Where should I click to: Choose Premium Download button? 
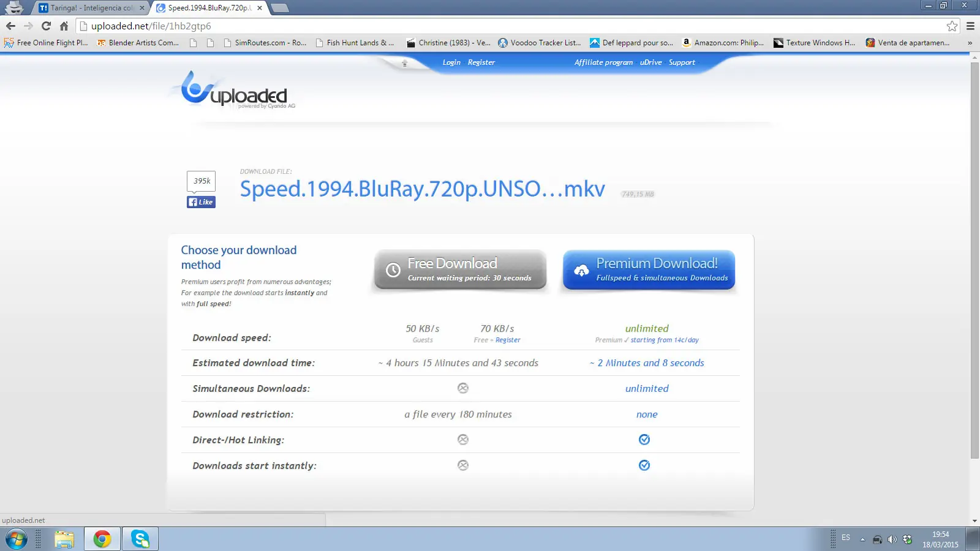[649, 269]
